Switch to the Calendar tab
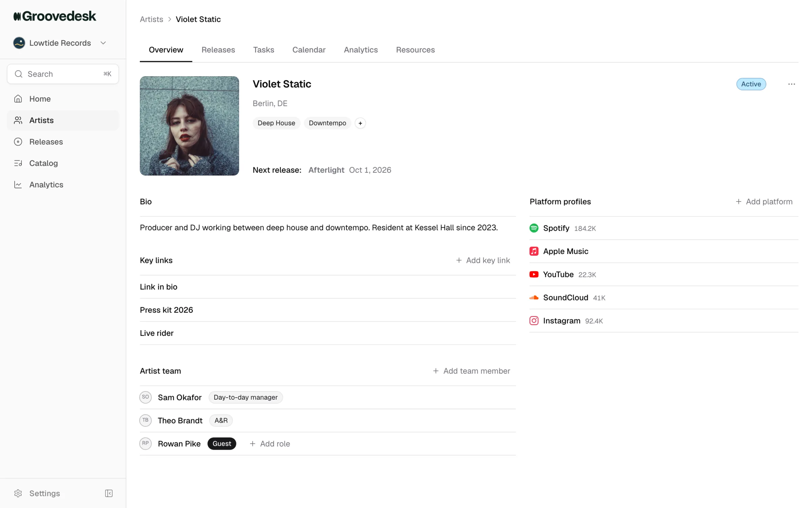Screen dimensions: 812x508 (x=309, y=50)
